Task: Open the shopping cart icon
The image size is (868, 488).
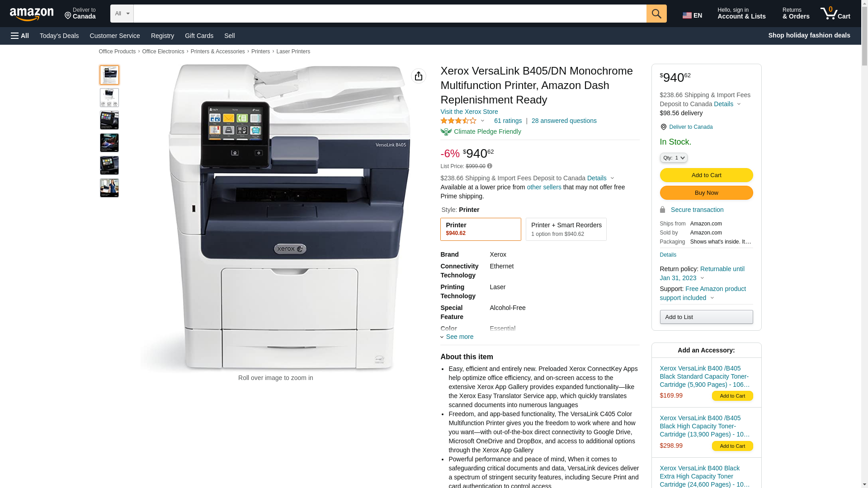Action: [x=835, y=14]
